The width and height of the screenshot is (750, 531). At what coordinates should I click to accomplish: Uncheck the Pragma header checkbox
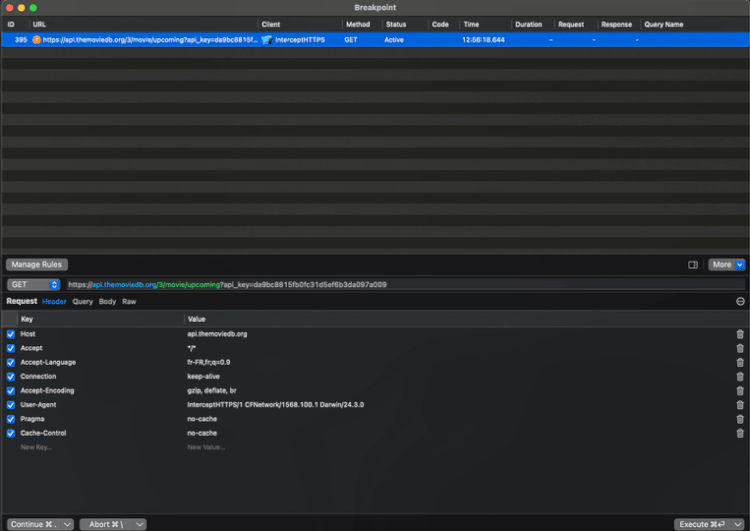11,419
